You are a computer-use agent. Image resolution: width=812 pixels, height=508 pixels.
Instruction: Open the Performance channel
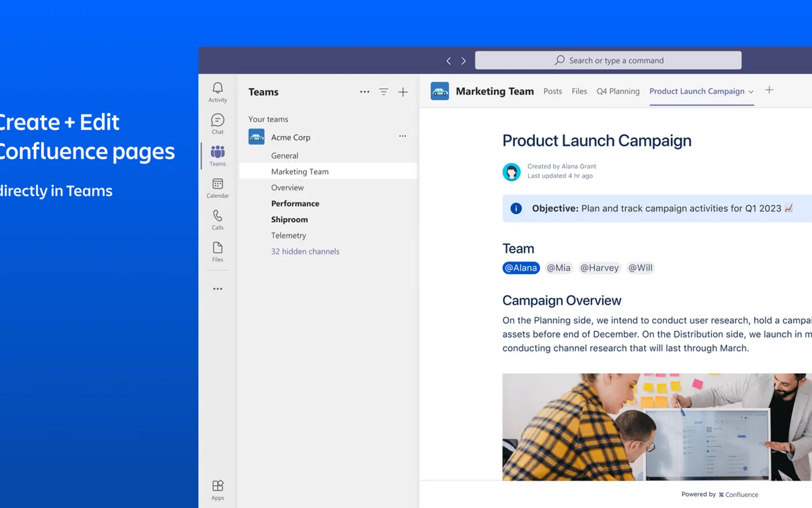coord(295,203)
